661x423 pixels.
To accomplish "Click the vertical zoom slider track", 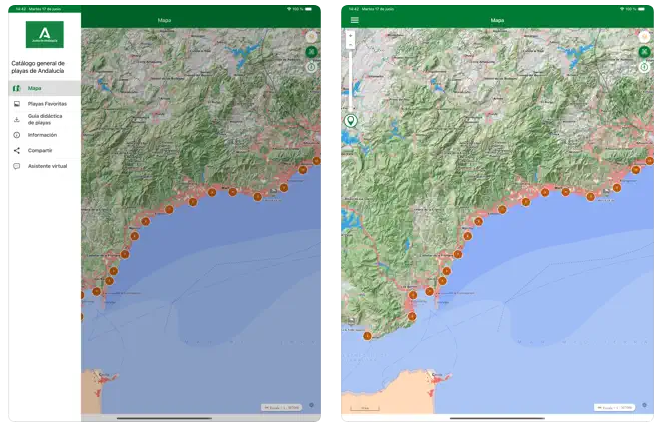I will [x=351, y=80].
